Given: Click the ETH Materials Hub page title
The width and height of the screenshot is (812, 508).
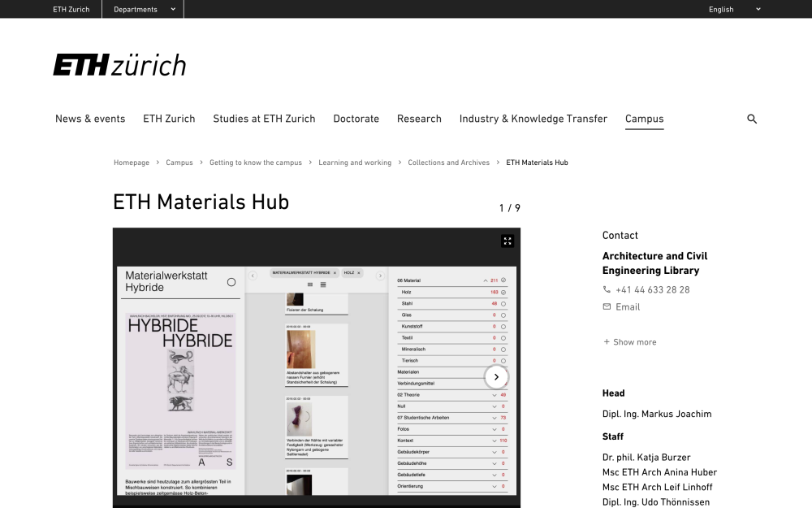Looking at the screenshot, I should 201,202.
